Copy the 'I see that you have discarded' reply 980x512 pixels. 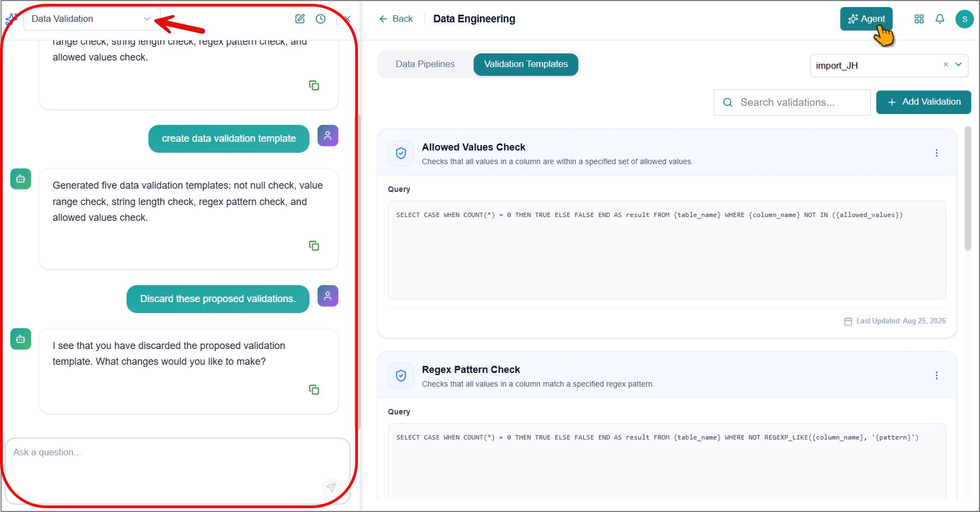(314, 390)
